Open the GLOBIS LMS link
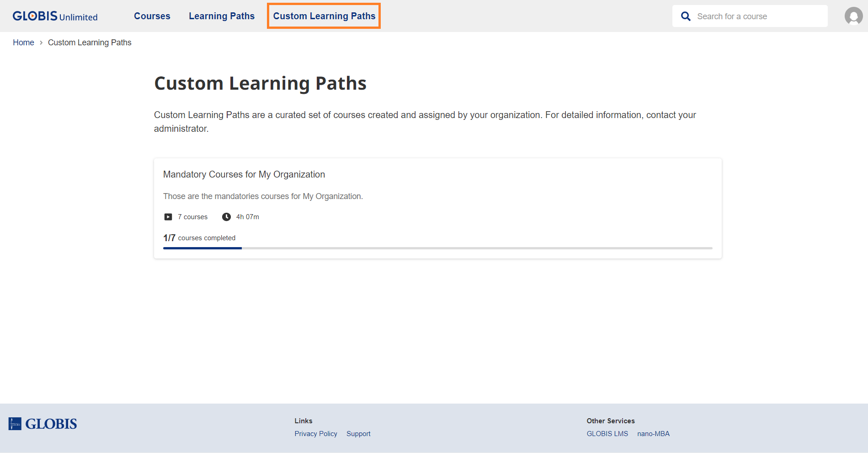The width and height of the screenshot is (868, 453). click(x=607, y=433)
